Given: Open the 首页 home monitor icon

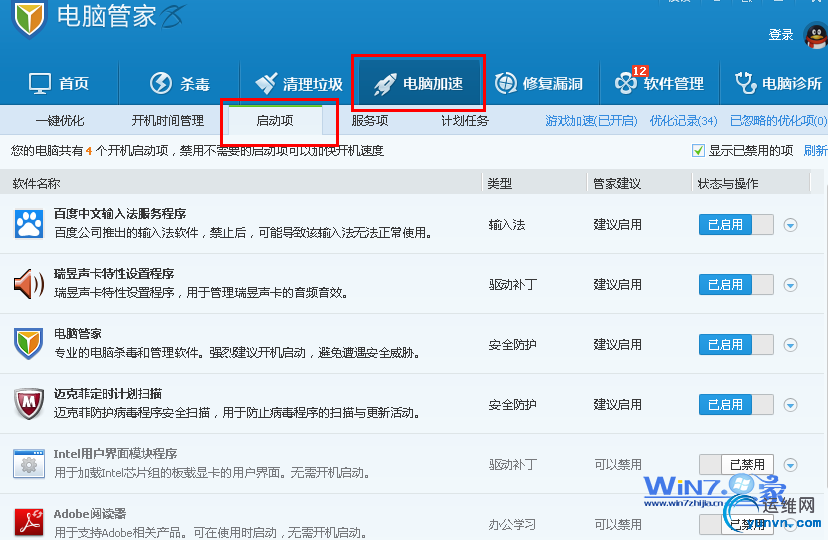Looking at the screenshot, I should (40, 83).
